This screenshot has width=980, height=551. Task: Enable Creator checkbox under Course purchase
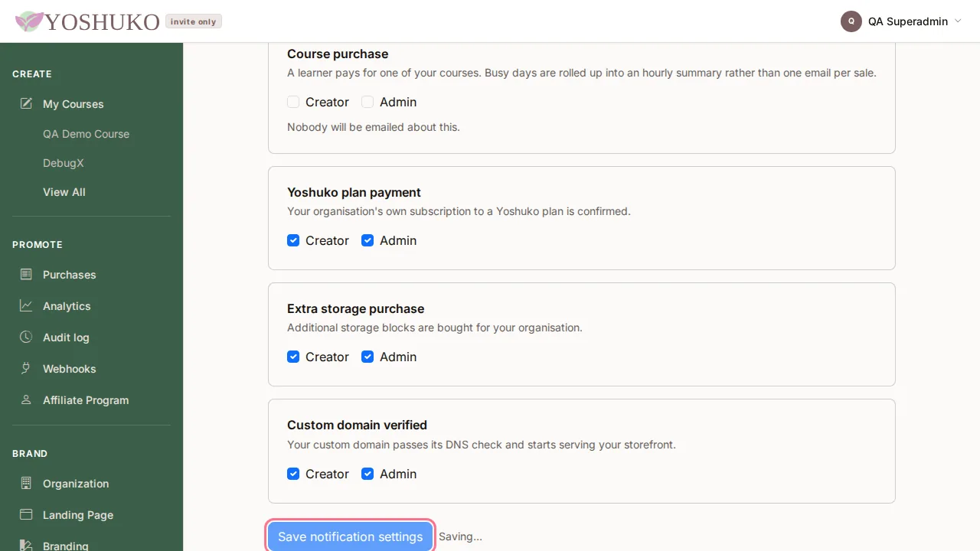point(293,102)
